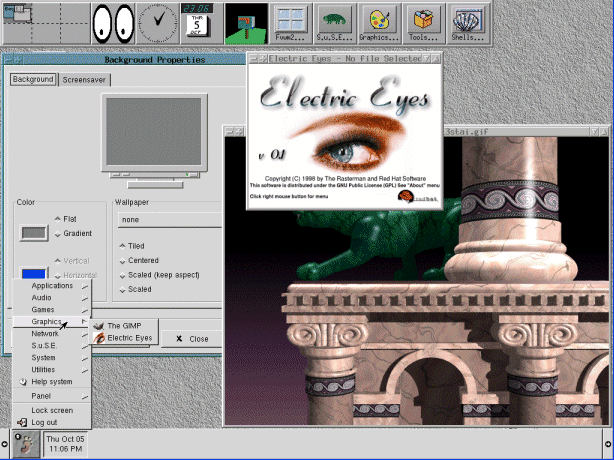Click the digital time display 23:06
Screen dimensions: 614x460
click(197, 8)
